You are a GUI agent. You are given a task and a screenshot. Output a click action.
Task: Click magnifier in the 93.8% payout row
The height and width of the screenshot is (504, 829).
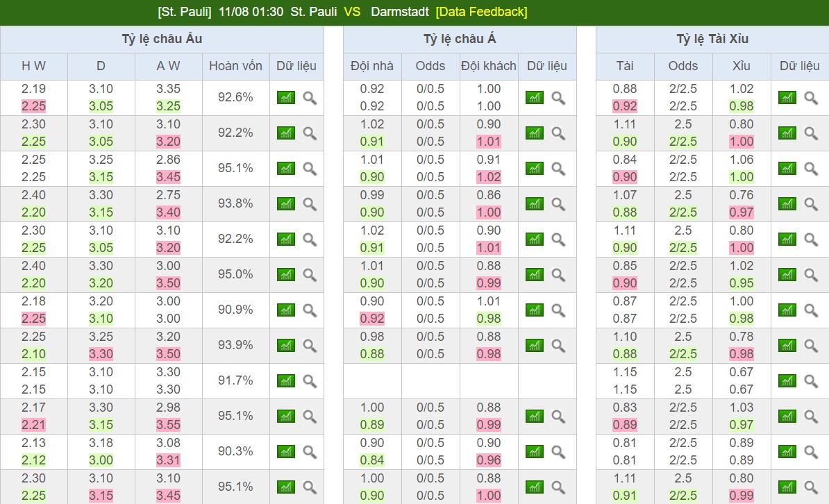(x=310, y=204)
